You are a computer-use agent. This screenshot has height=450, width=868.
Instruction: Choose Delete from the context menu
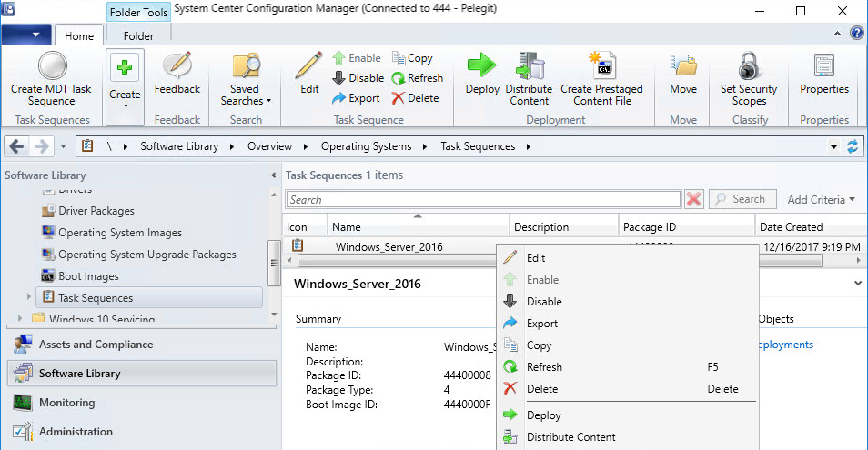(627, 389)
